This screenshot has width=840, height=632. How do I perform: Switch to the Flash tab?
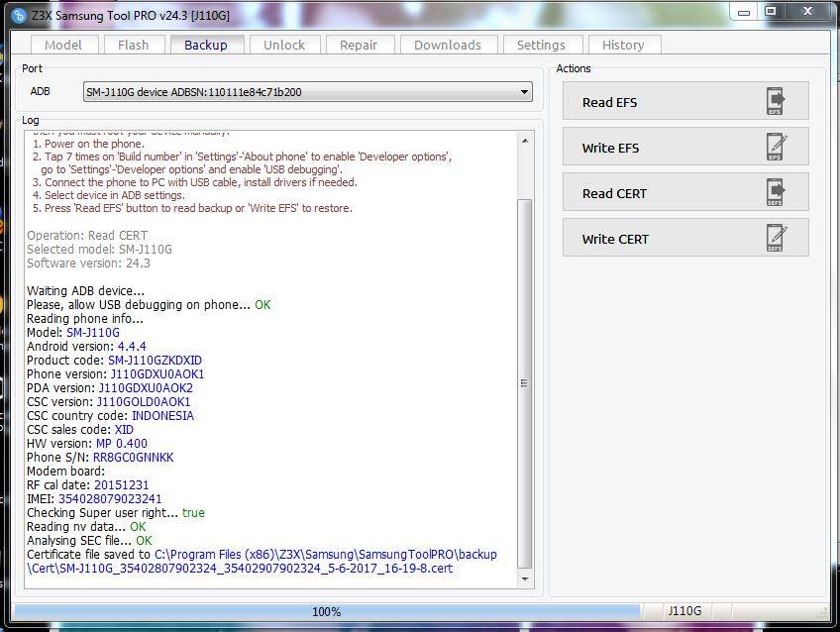(x=134, y=45)
